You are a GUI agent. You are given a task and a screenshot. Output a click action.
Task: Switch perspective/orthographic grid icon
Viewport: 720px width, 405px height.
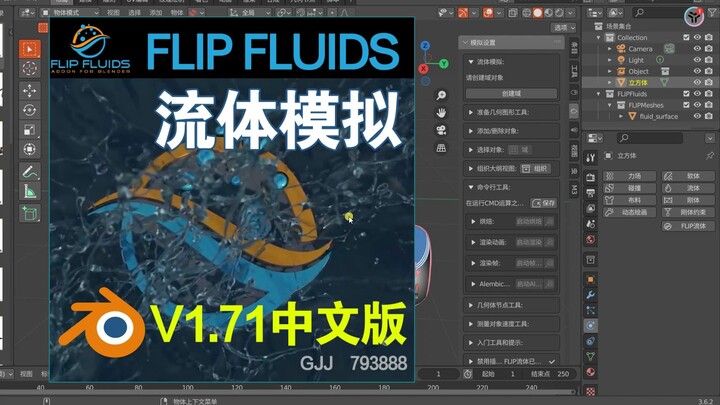441,148
